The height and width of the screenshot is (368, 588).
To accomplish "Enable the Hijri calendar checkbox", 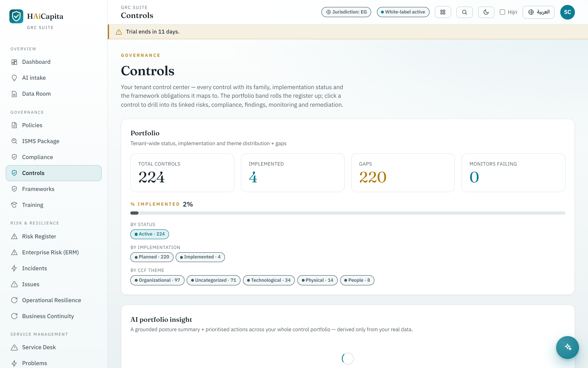I will [502, 12].
